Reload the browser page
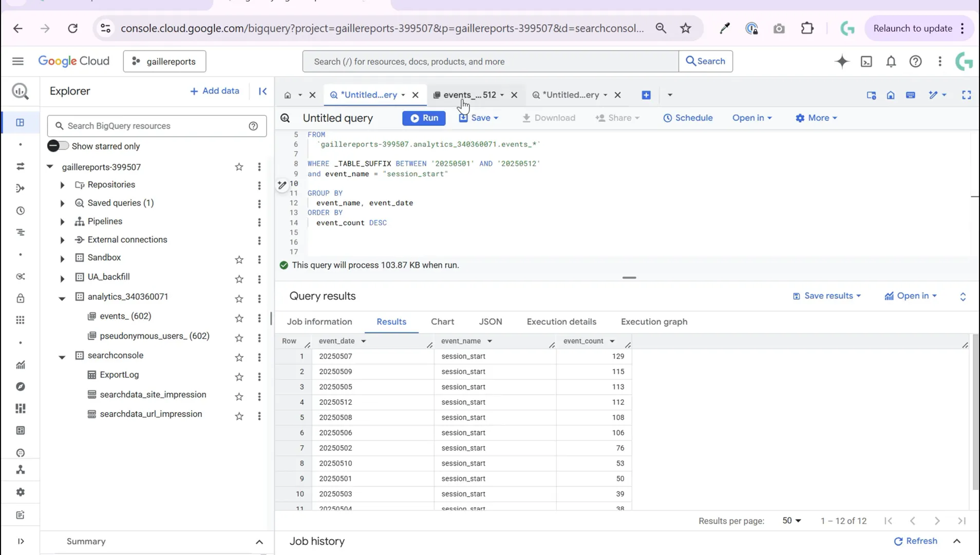980x555 pixels. [72, 28]
